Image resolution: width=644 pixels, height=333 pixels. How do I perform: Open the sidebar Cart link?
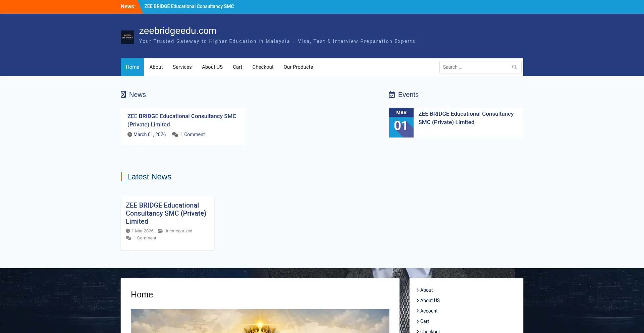(x=425, y=321)
